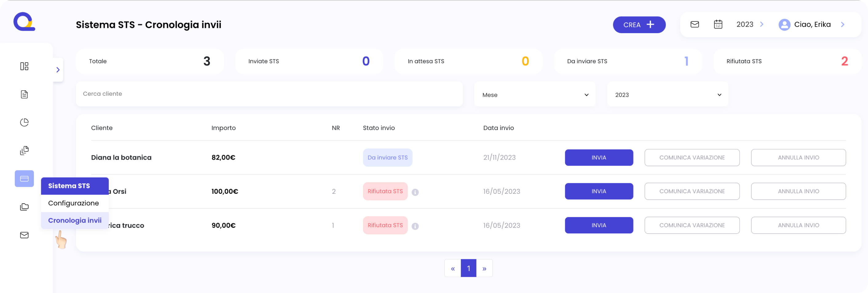Image resolution: width=868 pixels, height=293 pixels.
Task: Go to previous page with « button
Action: (x=452, y=268)
